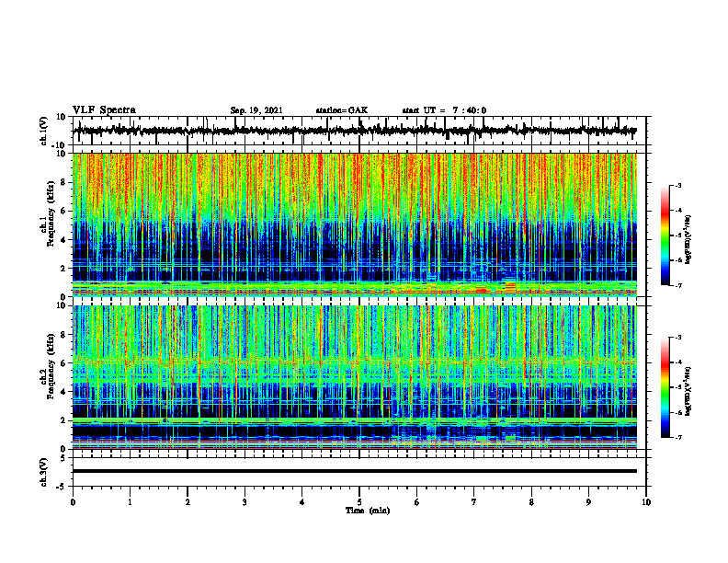This screenshot has height=563, width=728.
Task: Select the date text "Sep. 19, 2021"
Action: (x=256, y=110)
